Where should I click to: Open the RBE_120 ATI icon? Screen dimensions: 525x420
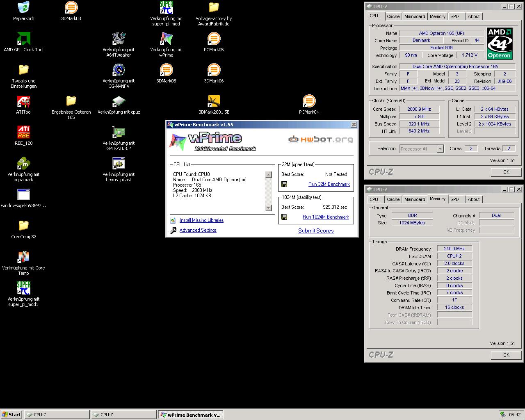pyautogui.click(x=23, y=132)
